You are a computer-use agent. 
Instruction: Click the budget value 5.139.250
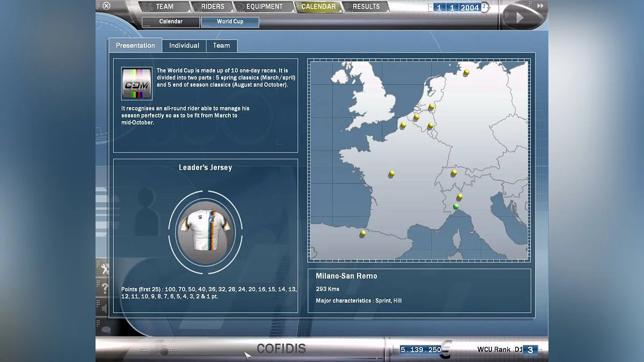421,350
